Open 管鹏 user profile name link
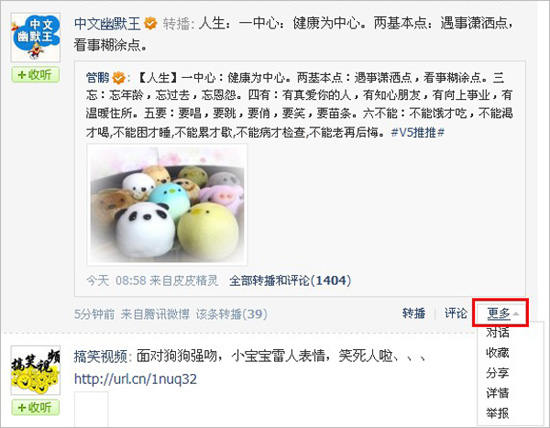This screenshot has width=550, height=428. (98, 78)
